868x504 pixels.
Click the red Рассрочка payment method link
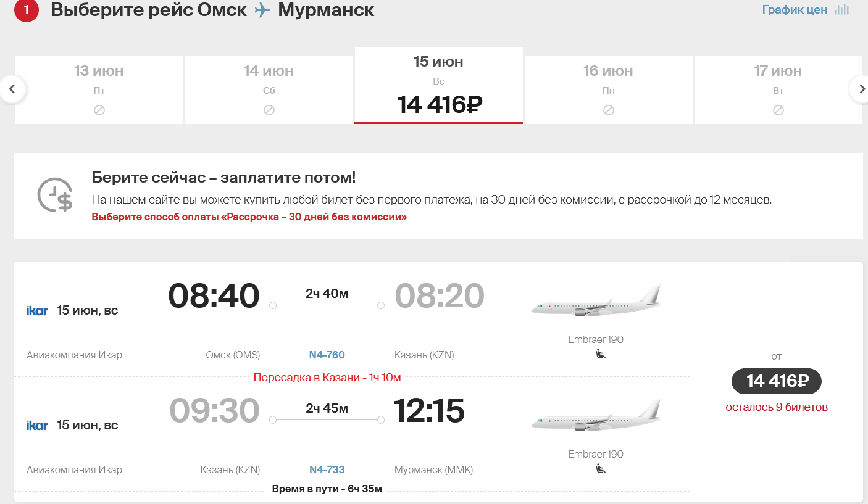(249, 217)
